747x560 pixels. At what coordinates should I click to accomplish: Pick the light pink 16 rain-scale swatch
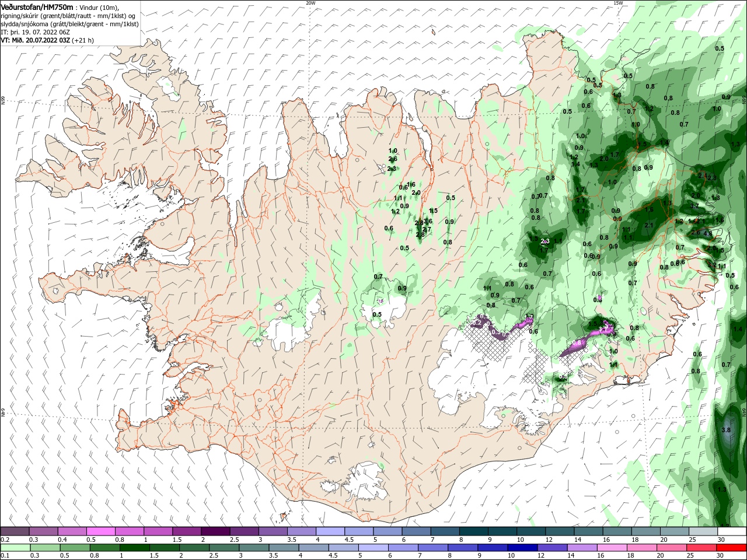pos(612,548)
